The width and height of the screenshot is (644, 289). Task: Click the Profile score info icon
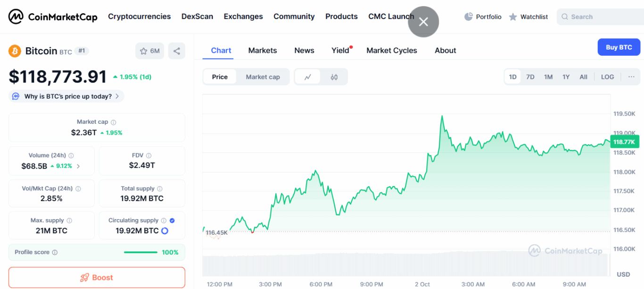click(55, 253)
